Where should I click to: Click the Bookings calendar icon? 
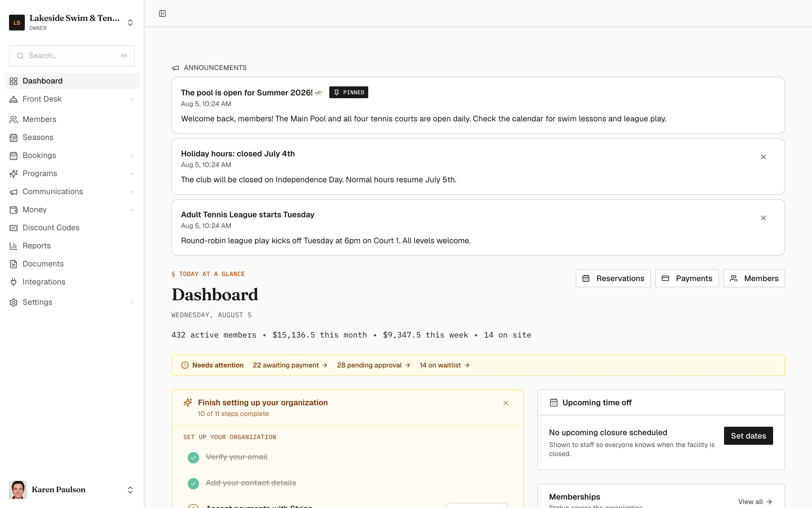[14, 156]
